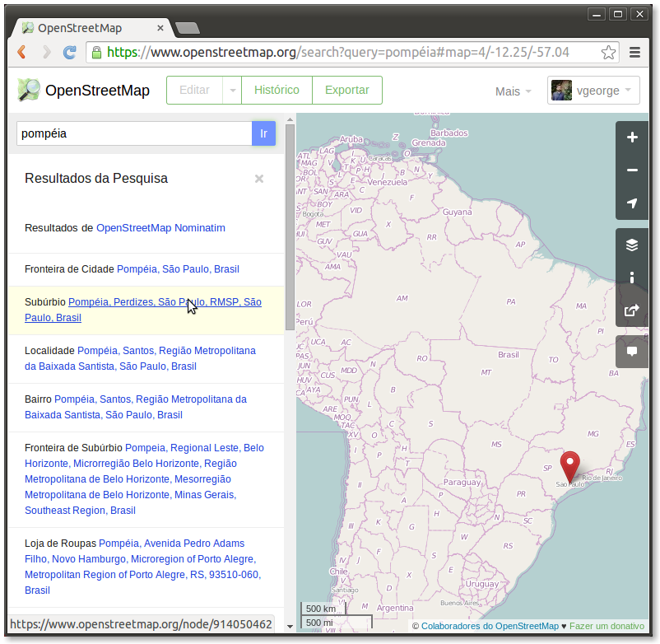Open the map key info icon

click(x=632, y=278)
